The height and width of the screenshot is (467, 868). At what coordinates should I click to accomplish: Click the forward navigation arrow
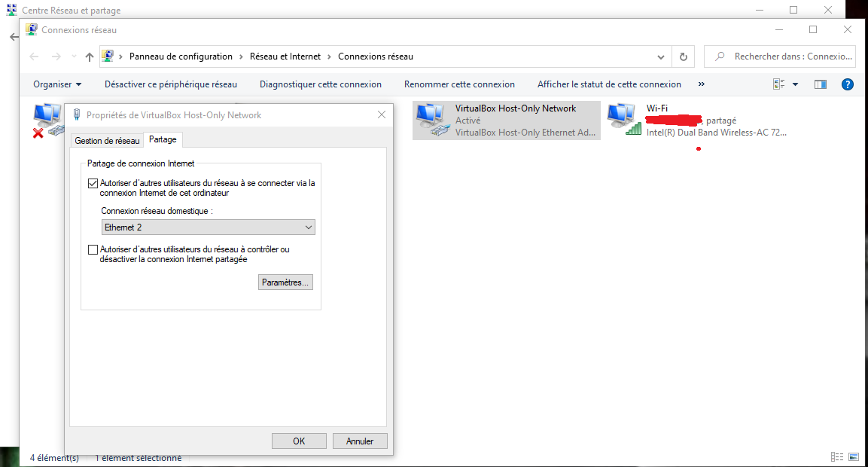coord(56,56)
